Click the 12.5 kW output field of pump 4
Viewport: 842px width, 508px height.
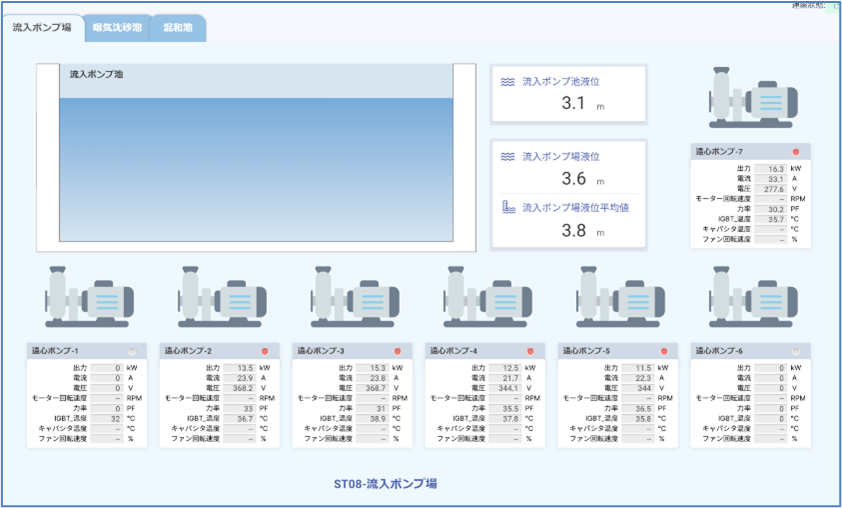505,368
